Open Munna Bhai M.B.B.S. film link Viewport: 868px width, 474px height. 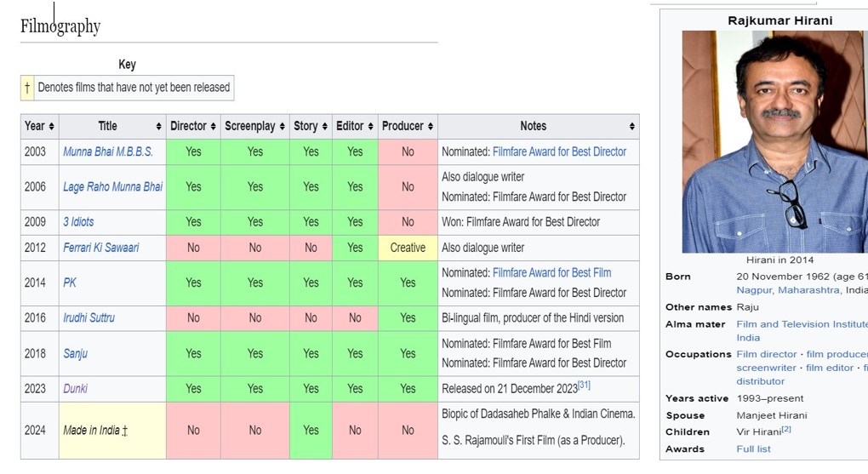(108, 151)
